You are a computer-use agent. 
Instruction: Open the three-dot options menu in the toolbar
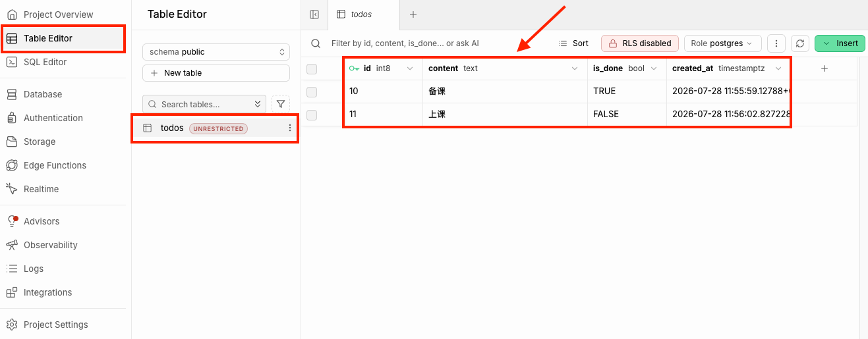(776, 43)
